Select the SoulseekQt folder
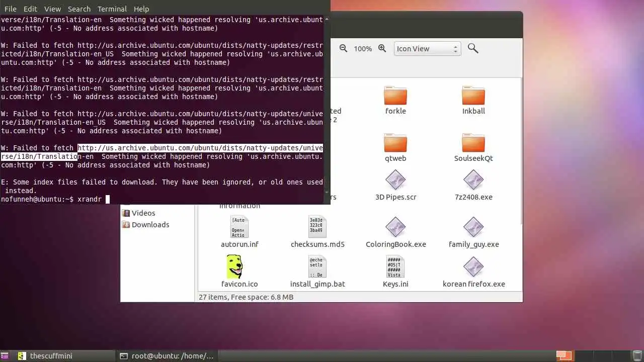This screenshot has height=362, width=644. tap(473, 148)
